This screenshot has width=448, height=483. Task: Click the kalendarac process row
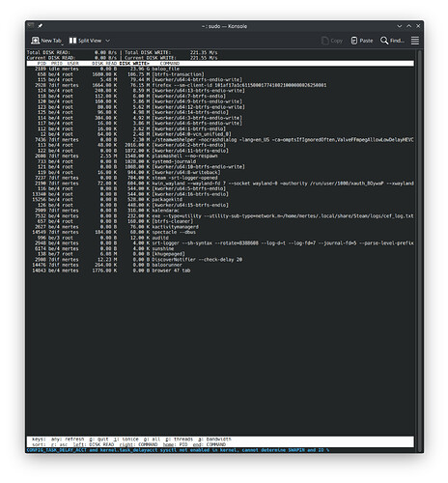(220, 211)
